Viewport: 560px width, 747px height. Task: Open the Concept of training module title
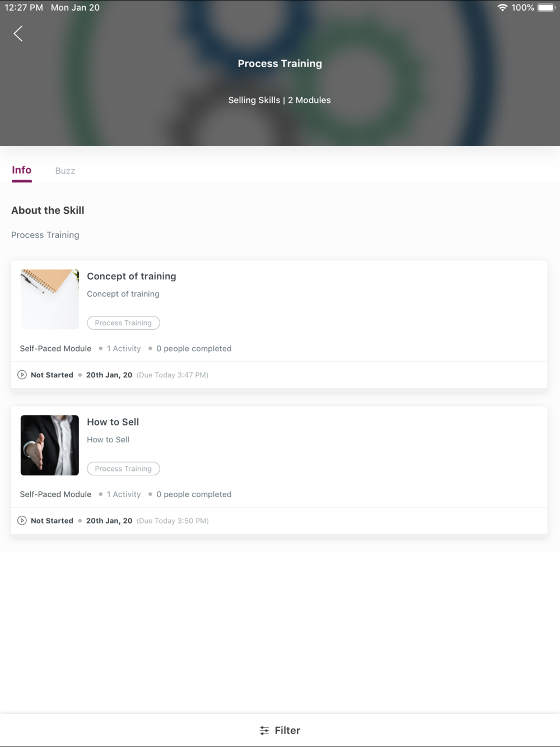(x=132, y=276)
